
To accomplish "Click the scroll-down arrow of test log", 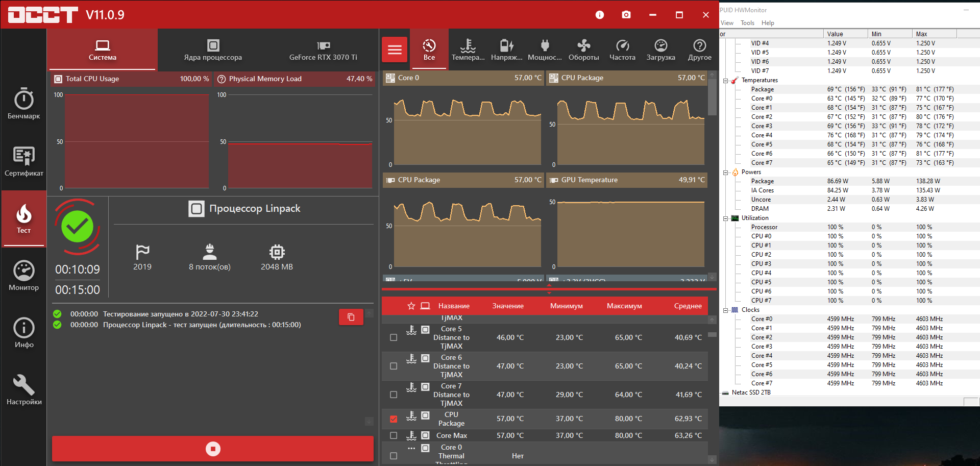I will tap(369, 421).
